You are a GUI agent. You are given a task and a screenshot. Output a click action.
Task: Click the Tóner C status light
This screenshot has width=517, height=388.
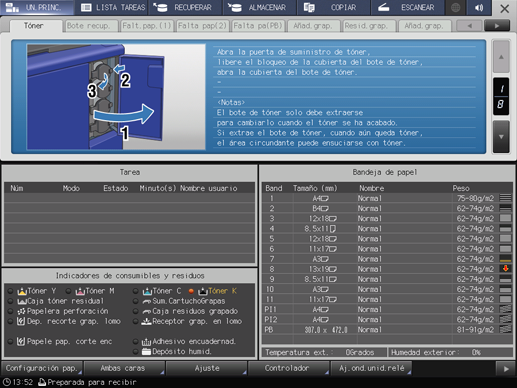click(x=135, y=291)
